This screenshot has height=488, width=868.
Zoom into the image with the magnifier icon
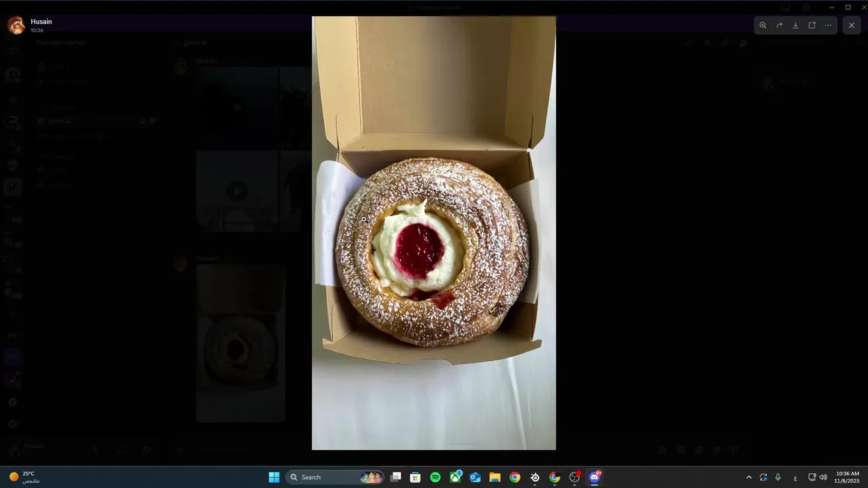(763, 25)
